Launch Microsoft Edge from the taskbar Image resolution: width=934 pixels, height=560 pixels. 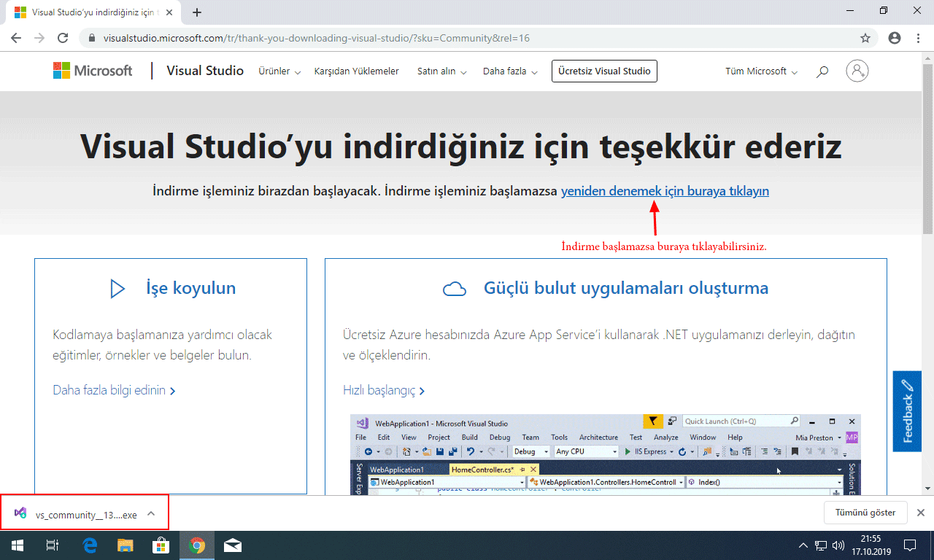click(x=90, y=545)
